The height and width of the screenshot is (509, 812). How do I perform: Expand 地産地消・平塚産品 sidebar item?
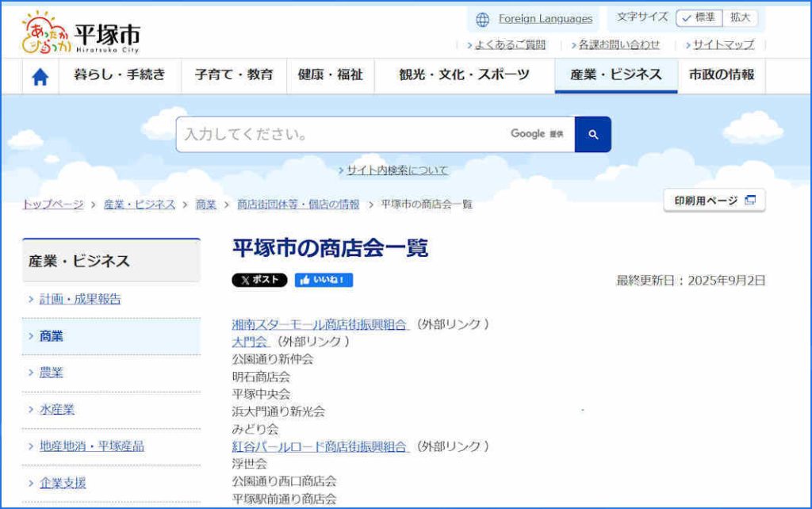[92, 446]
